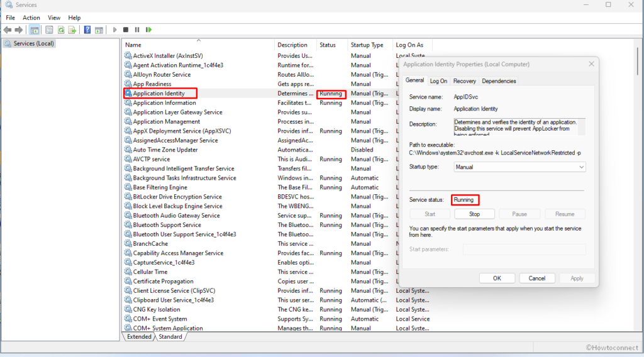Toggle the Show/Hide Console Tree toolbar icon
Screen dimensions: 644x357
(35, 30)
